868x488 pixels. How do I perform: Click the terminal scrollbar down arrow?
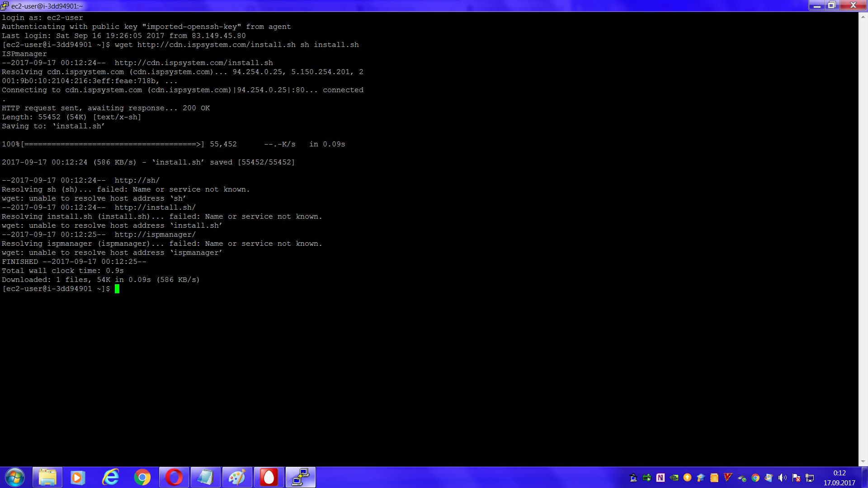pos(863,462)
